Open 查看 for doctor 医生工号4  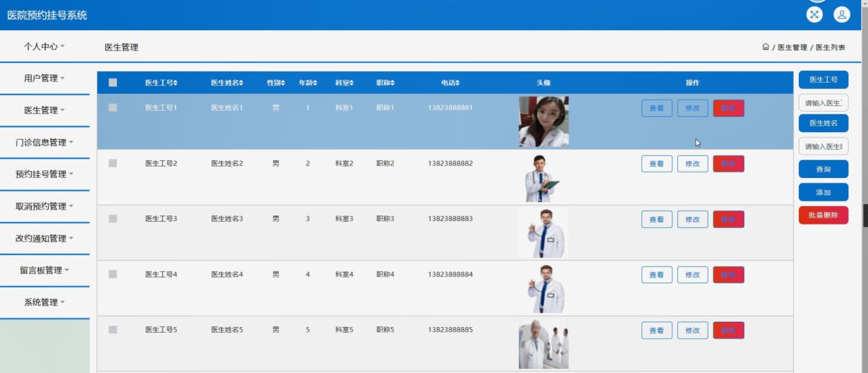click(x=657, y=274)
